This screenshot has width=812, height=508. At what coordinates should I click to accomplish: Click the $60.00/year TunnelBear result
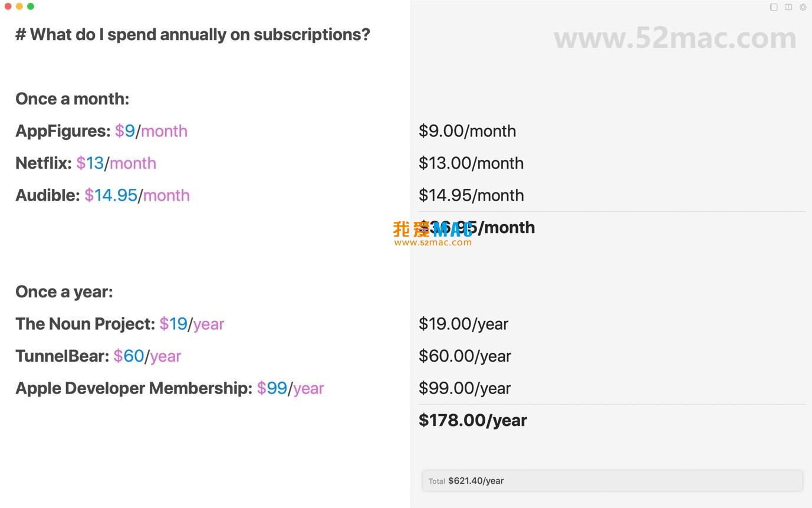pyautogui.click(x=465, y=356)
